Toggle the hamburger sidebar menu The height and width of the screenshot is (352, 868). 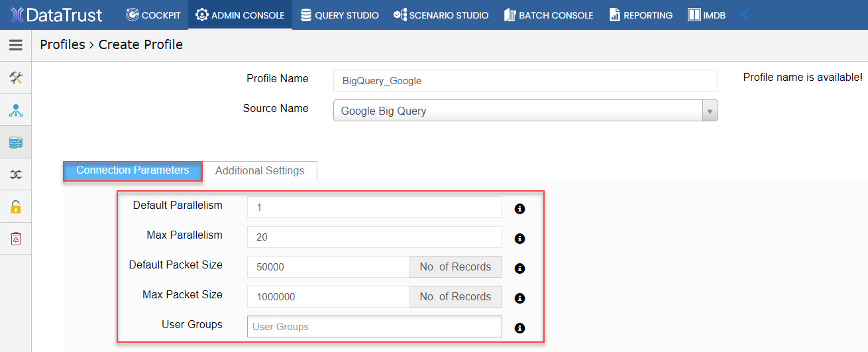pos(15,45)
